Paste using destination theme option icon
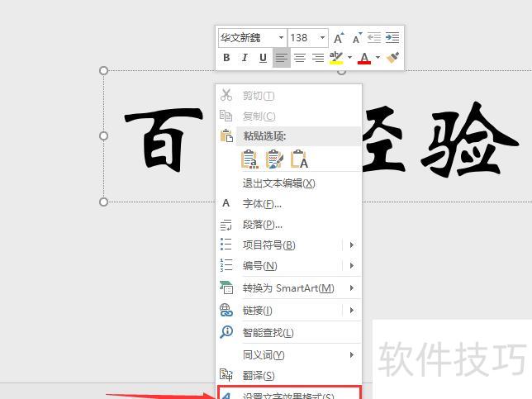 coord(249,159)
